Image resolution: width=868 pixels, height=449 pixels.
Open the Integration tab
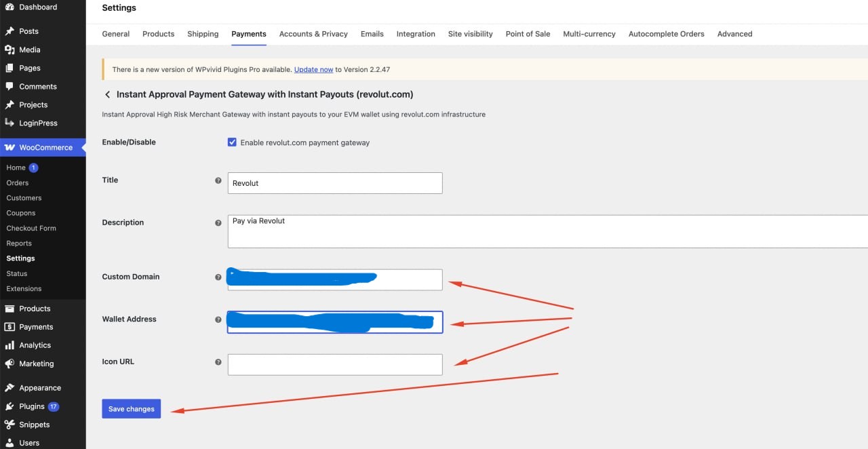point(416,34)
